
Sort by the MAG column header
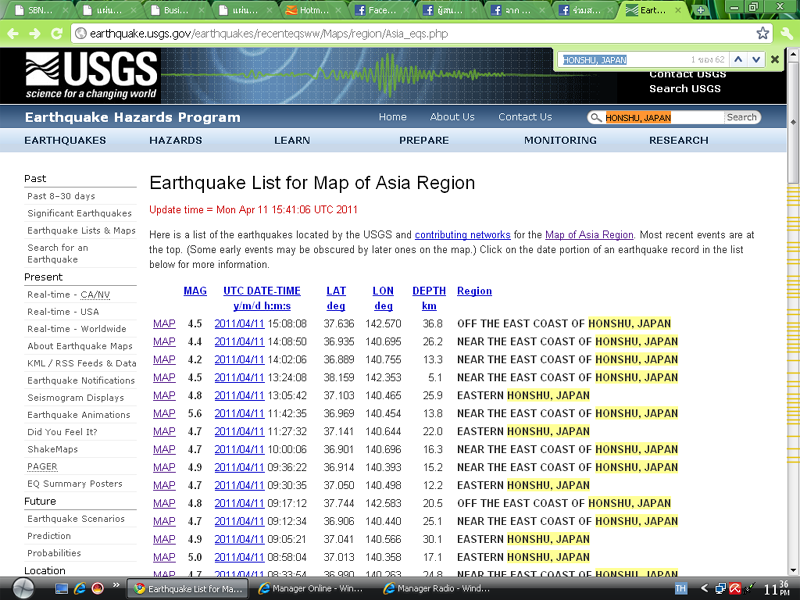(195, 291)
